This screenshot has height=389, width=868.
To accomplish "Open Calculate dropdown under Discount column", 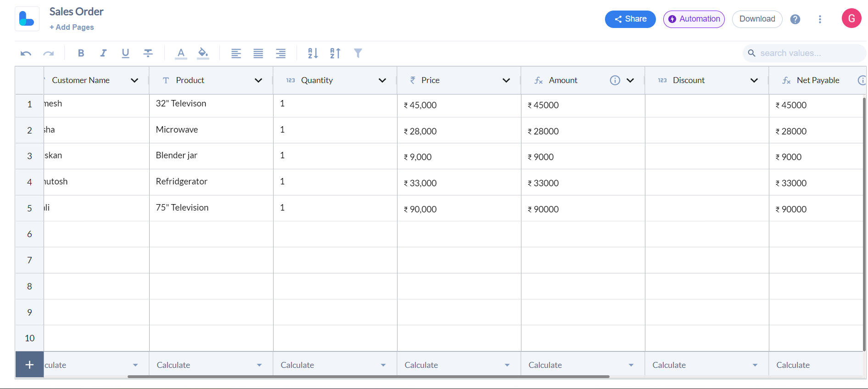I will pos(707,365).
